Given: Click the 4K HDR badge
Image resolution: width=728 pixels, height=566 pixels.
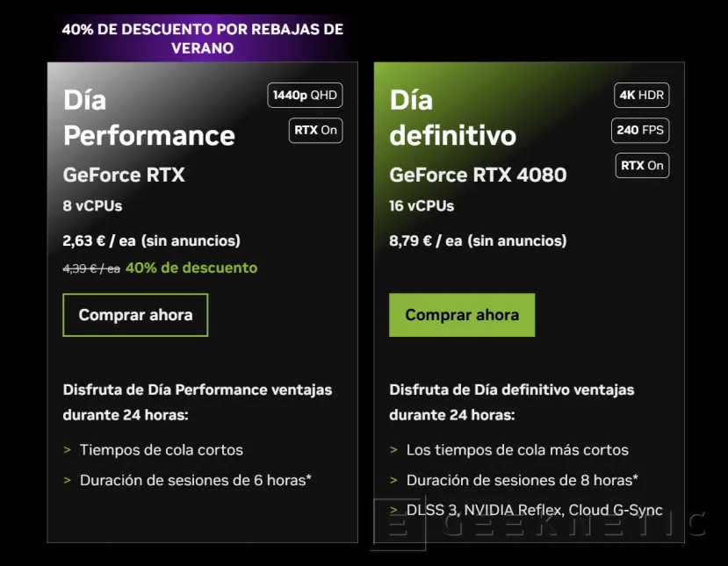Looking at the screenshot, I should (641, 95).
